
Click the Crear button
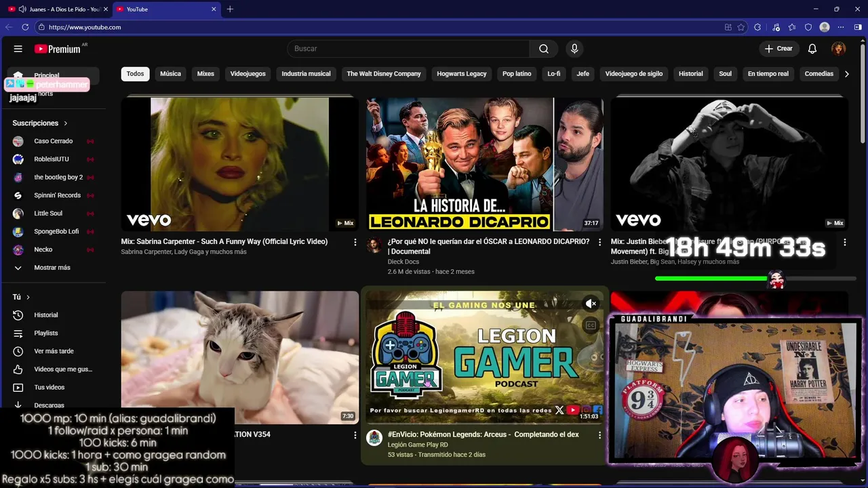[778, 49]
